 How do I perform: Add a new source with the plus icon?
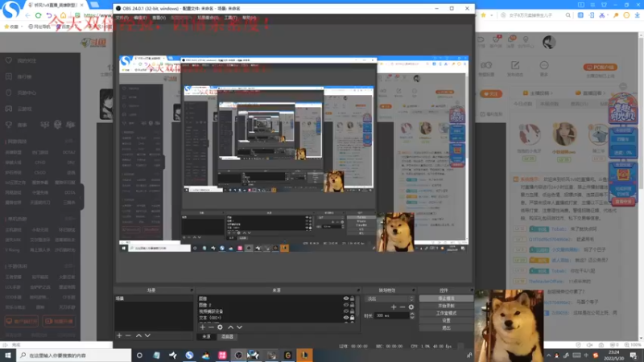202,327
